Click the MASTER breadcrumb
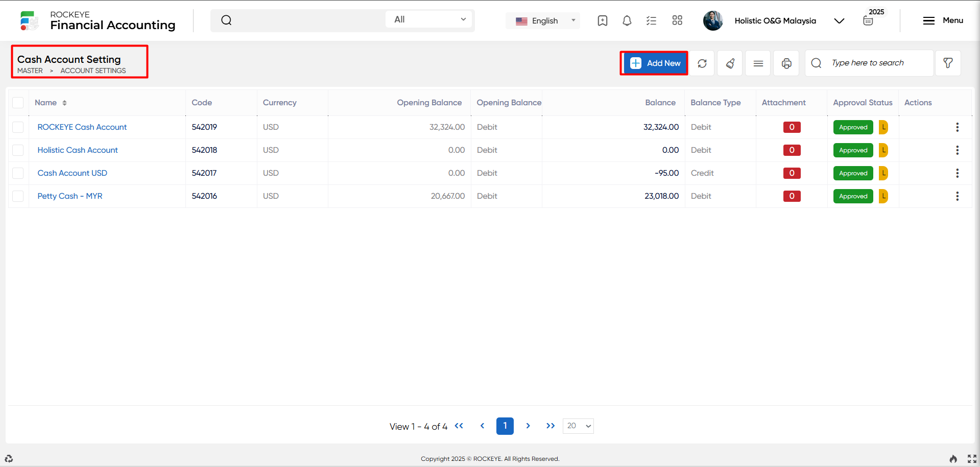 tap(30, 71)
